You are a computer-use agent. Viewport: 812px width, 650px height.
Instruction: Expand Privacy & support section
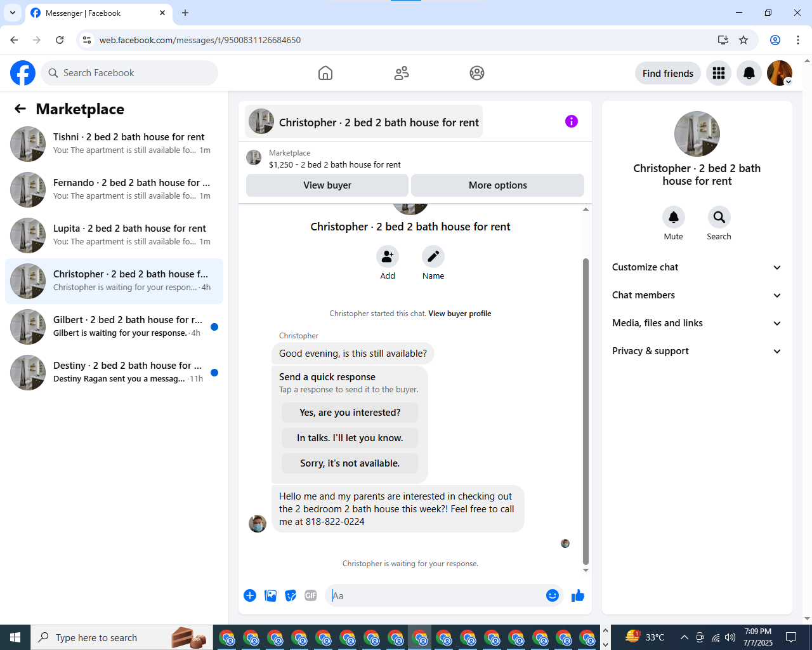[x=697, y=351]
